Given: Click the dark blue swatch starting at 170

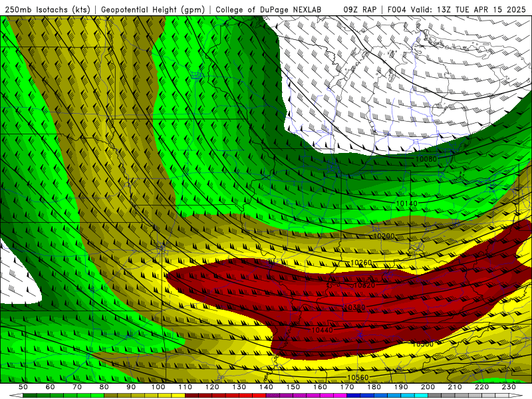Looking at the screenshot, I should tap(354, 396).
